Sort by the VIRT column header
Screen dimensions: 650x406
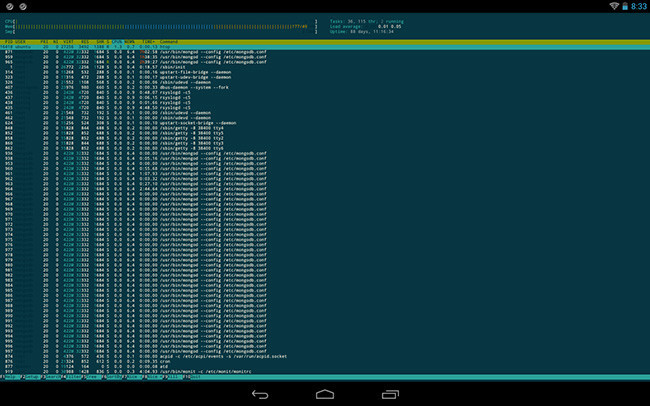pyautogui.click(x=68, y=42)
